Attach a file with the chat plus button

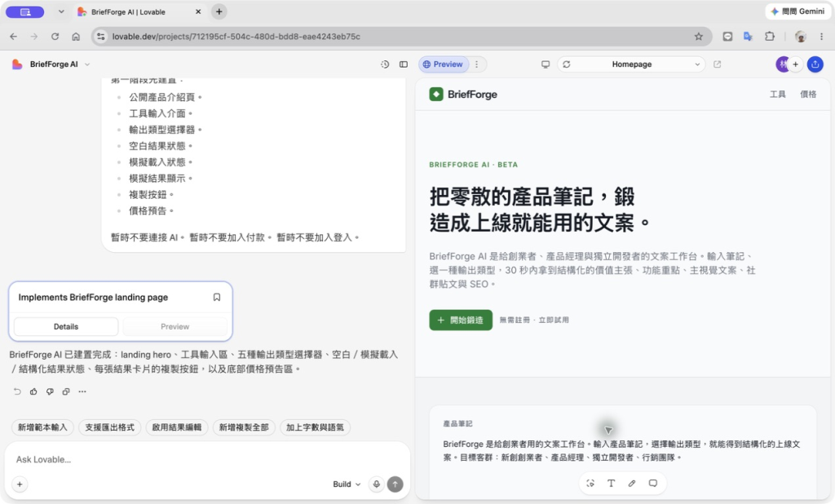20,484
